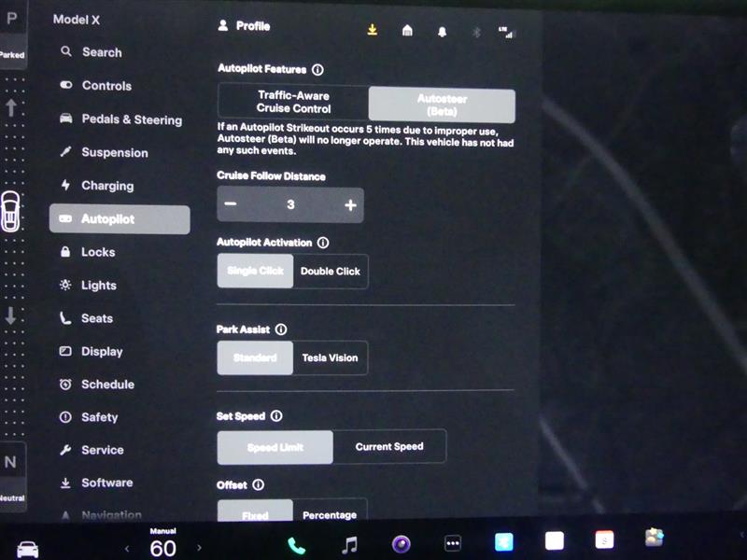This screenshot has height=560, width=747.
Task: Select the Autopilot menu item
Action: [x=120, y=219]
